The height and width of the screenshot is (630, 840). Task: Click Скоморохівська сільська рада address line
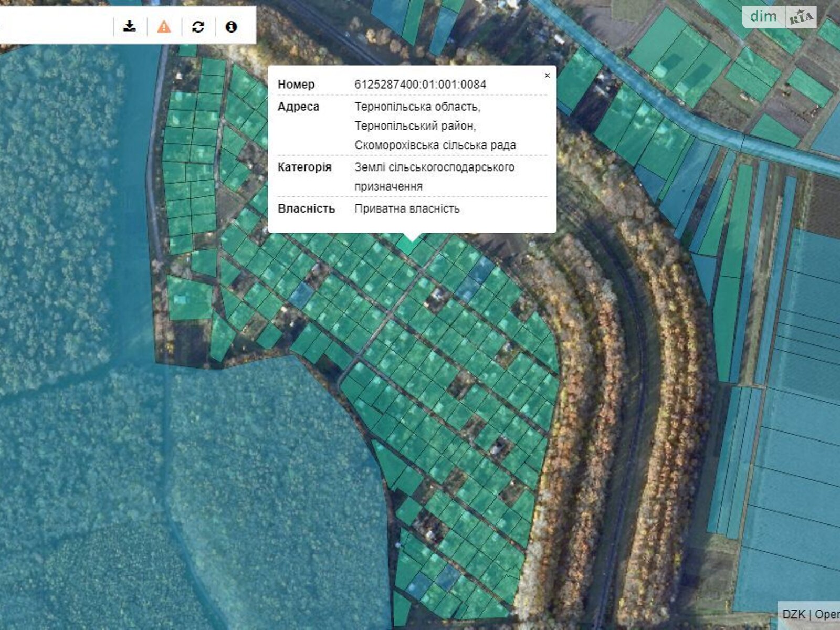435,145
